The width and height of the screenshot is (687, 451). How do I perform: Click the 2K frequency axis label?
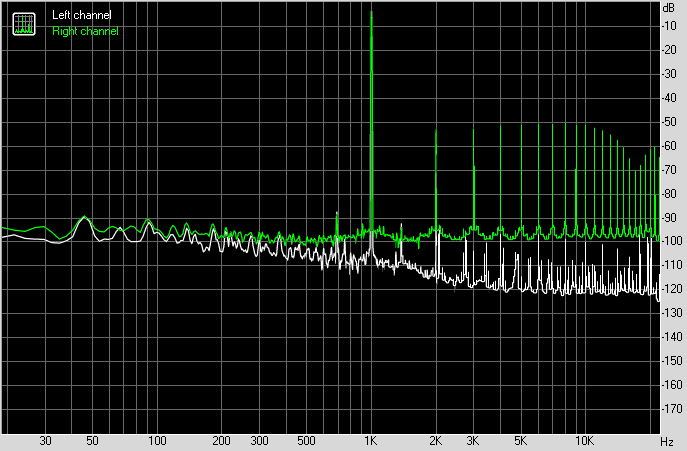tap(436, 440)
